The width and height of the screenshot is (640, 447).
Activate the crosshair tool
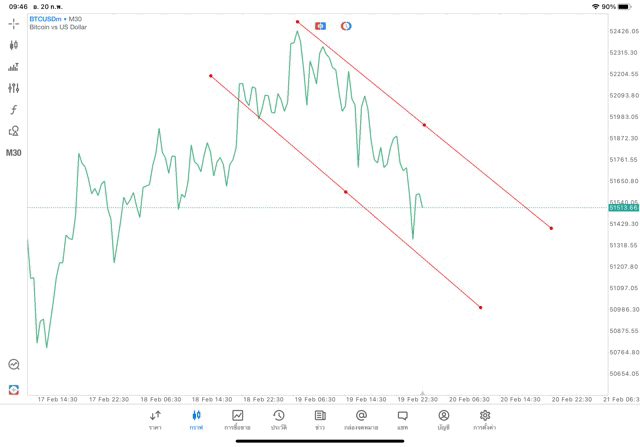tap(13, 23)
